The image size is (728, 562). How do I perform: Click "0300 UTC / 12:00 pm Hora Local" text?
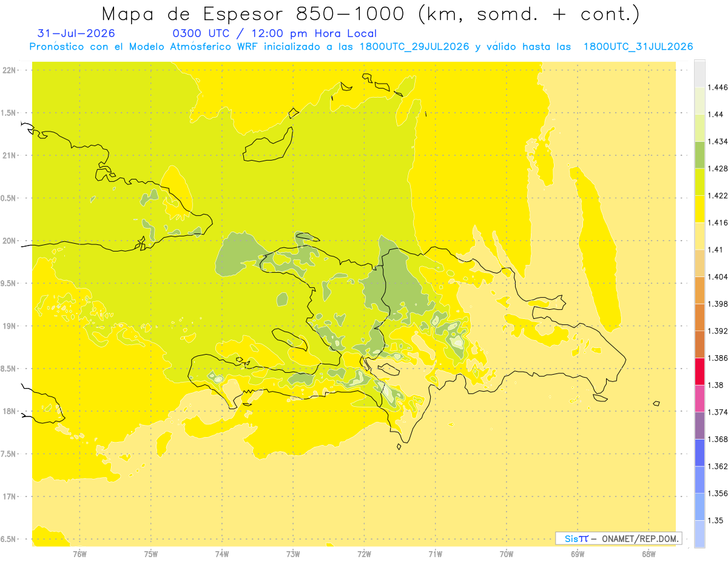(274, 34)
